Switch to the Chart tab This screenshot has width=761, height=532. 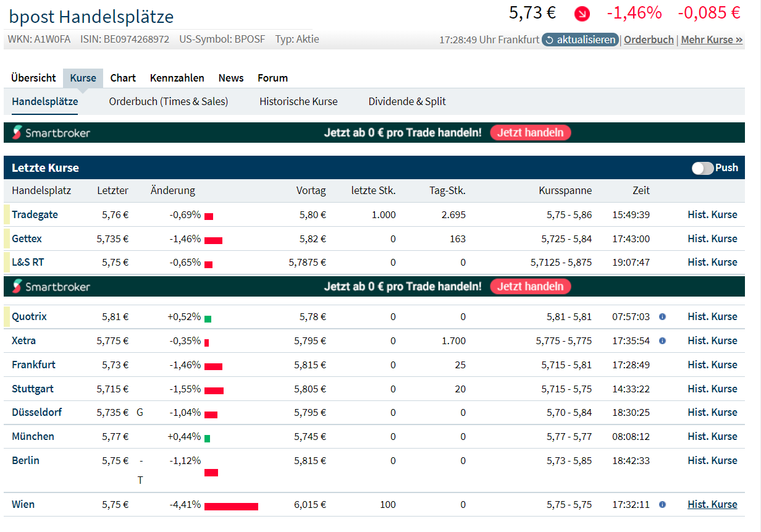point(123,78)
